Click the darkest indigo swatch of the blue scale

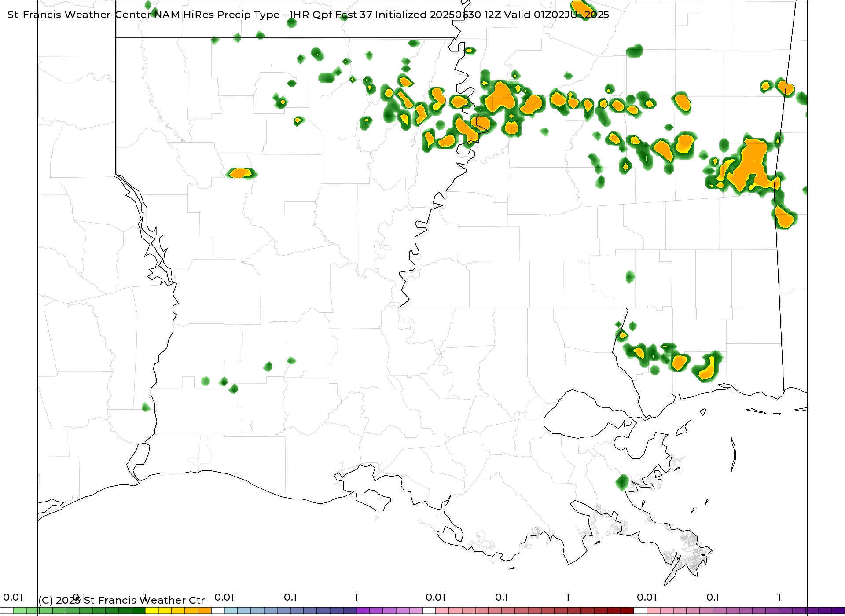(x=350, y=611)
